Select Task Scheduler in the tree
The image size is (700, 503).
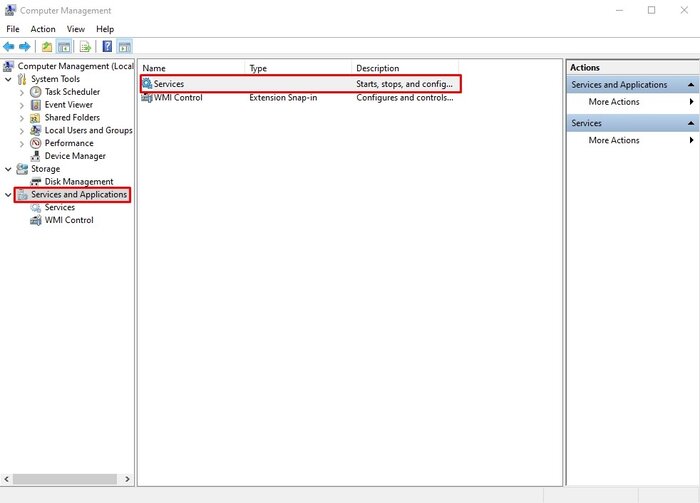(x=72, y=92)
